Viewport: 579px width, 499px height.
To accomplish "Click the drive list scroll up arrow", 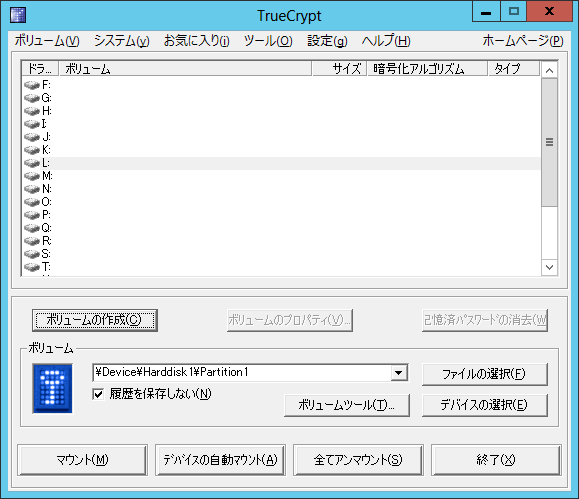I will coord(549,70).
